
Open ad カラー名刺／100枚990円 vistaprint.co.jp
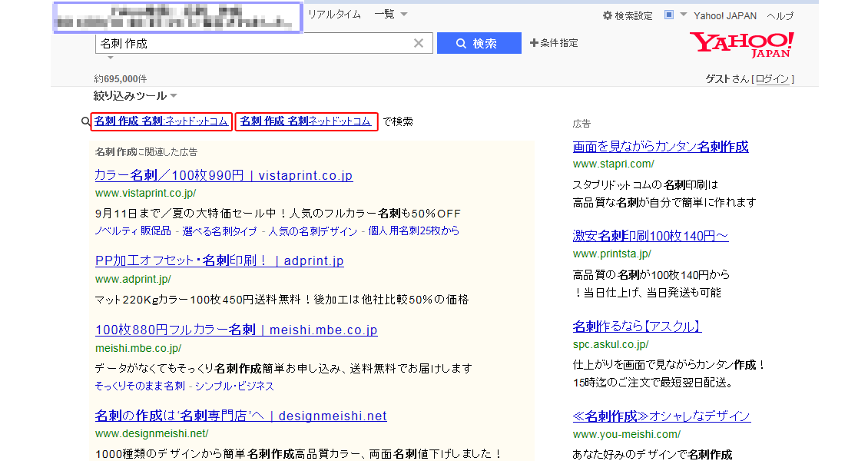(x=224, y=175)
